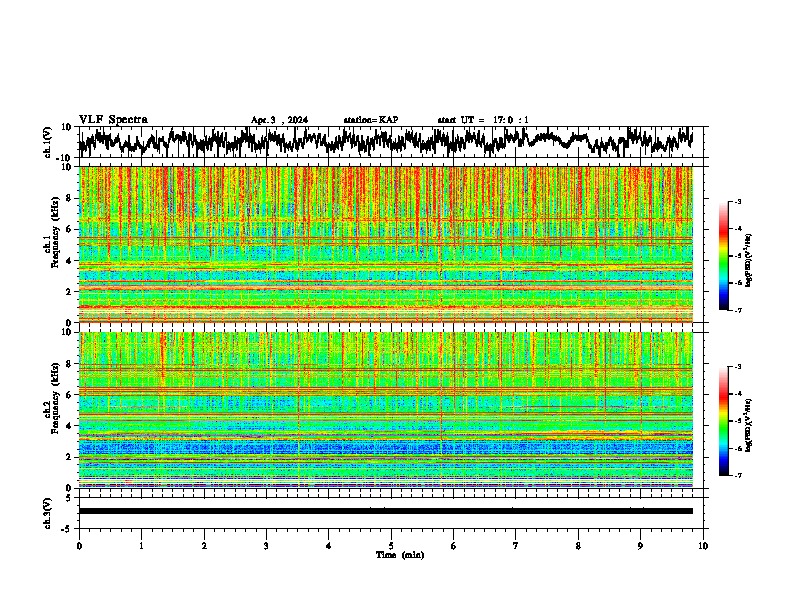Image resolution: width=792 pixels, height=612 pixels.
Task: Click the black ch.3 voltage trace bar
Action: pyautogui.click(x=386, y=511)
